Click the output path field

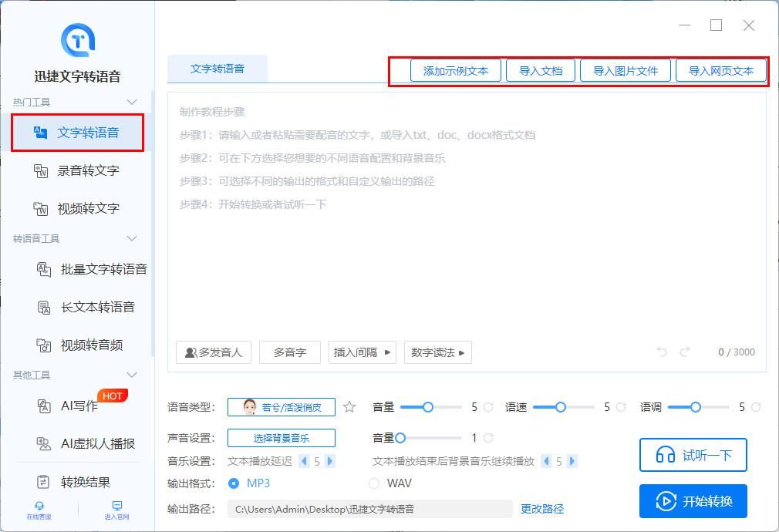point(369,509)
